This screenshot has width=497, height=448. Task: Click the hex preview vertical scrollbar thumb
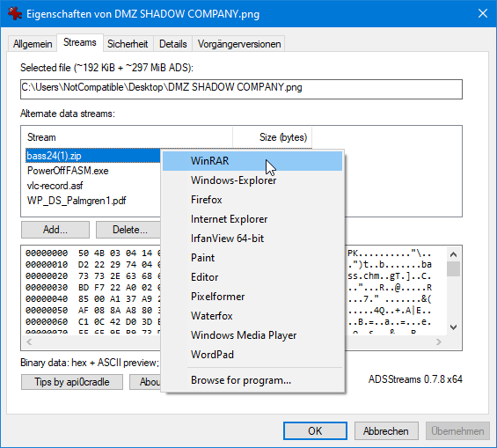coord(454,268)
